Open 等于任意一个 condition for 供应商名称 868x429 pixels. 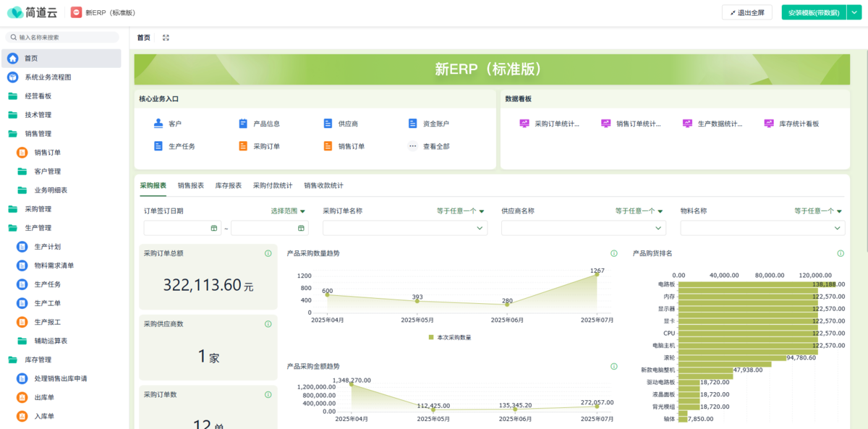coord(639,211)
